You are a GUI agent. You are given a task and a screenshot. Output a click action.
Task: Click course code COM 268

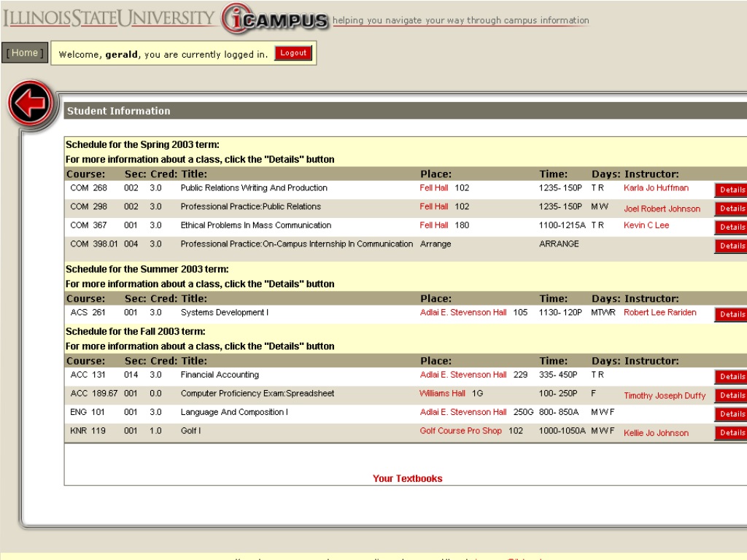pos(88,187)
